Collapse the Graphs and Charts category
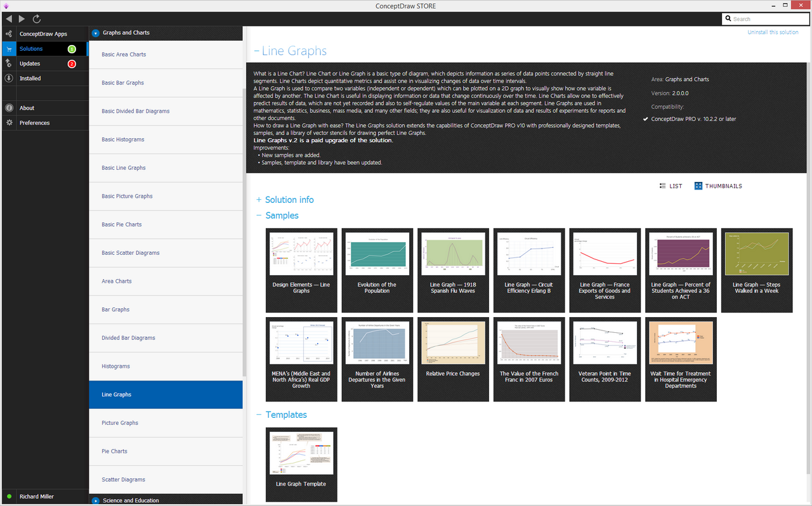 pos(96,32)
